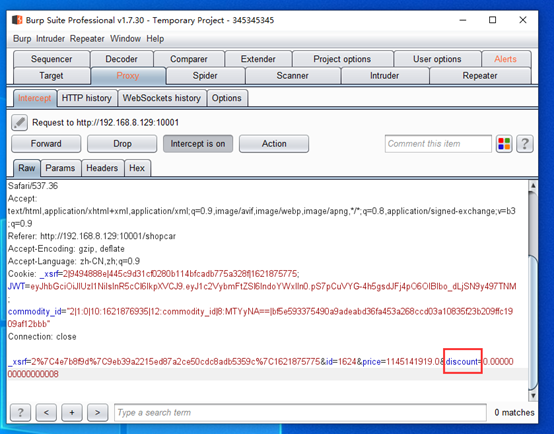Click the Referer header line

coord(92,236)
